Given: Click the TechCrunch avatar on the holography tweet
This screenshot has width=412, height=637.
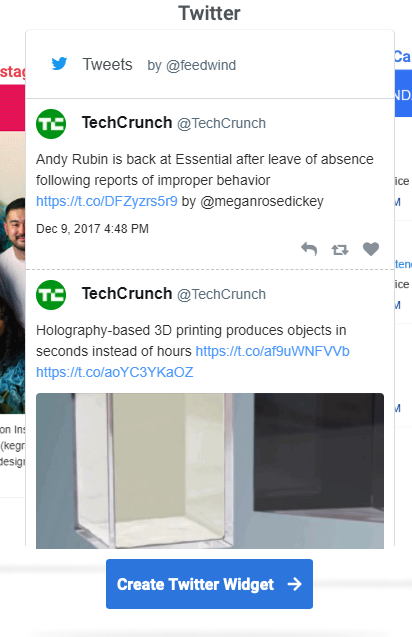Looking at the screenshot, I should pos(51,295).
